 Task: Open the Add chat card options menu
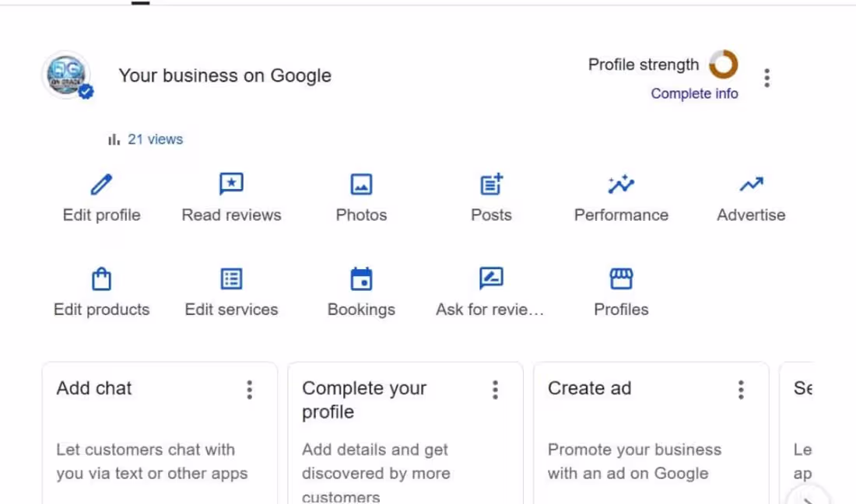tap(250, 390)
